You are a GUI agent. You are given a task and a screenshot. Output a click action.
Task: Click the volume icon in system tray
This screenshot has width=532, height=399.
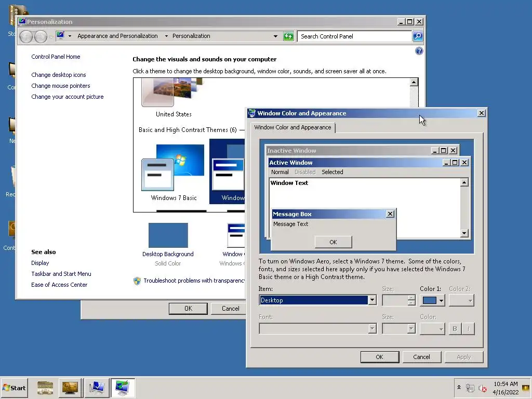pyautogui.click(x=482, y=388)
